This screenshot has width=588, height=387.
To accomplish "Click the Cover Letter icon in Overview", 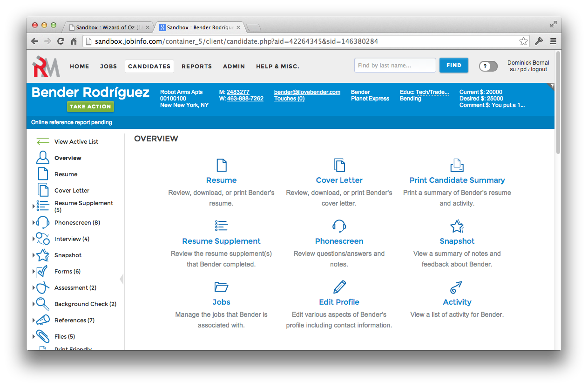I will point(339,165).
